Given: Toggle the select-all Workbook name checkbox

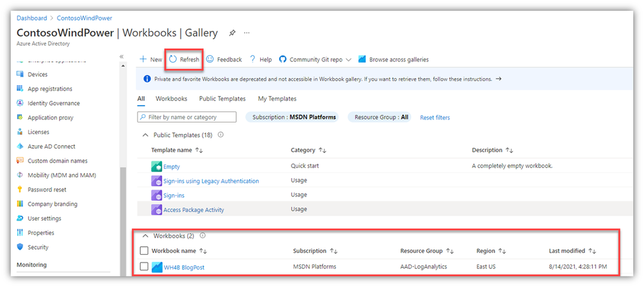Looking at the screenshot, I should pyautogui.click(x=144, y=251).
